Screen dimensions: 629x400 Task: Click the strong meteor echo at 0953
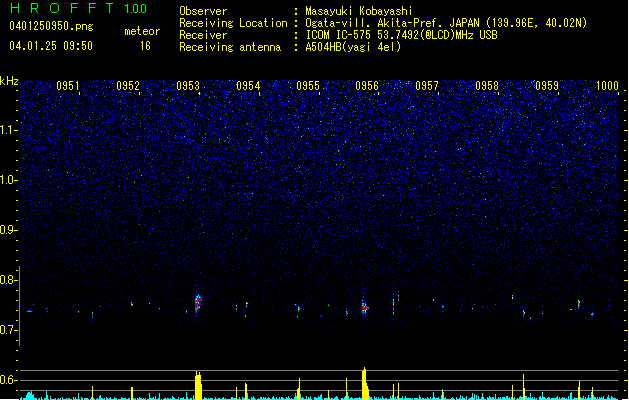(198, 303)
